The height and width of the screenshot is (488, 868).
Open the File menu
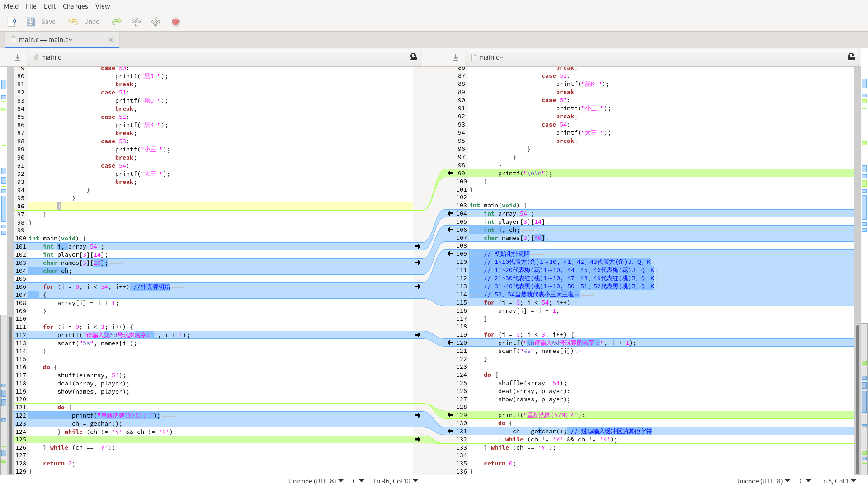(31, 6)
